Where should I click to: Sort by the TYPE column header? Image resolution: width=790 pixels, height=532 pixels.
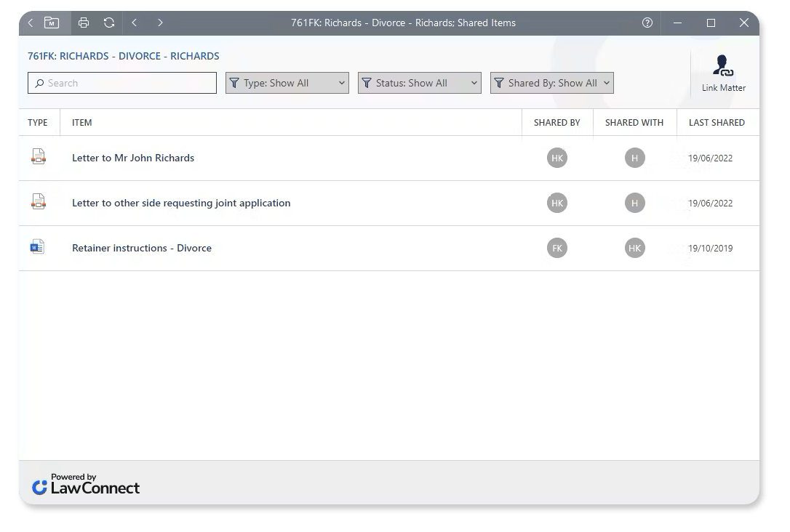pyautogui.click(x=38, y=122)
